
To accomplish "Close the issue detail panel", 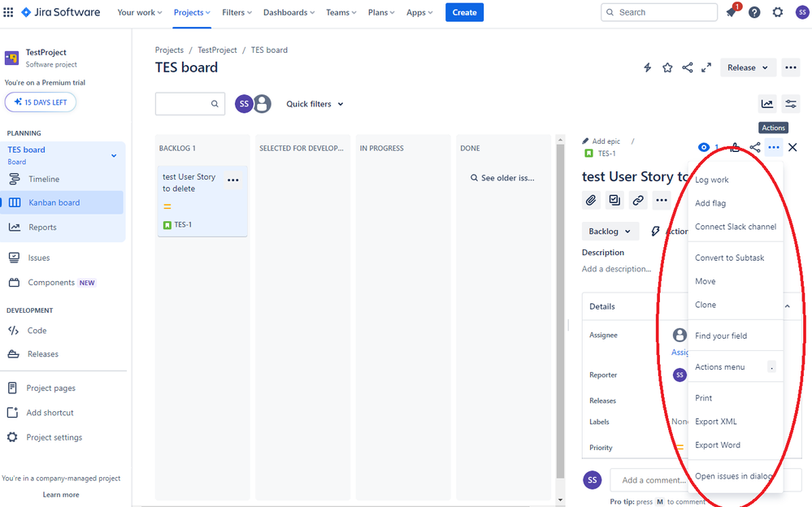I will [x=792, y=148].
